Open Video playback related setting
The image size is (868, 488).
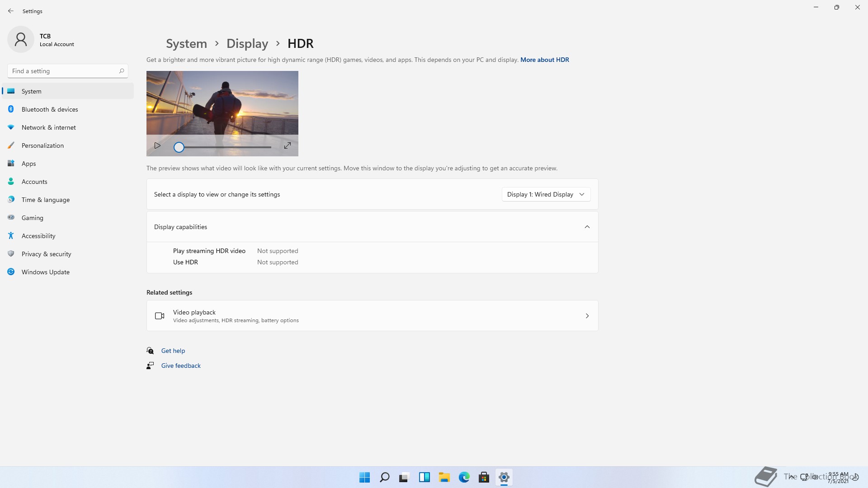tap(373, 316)
